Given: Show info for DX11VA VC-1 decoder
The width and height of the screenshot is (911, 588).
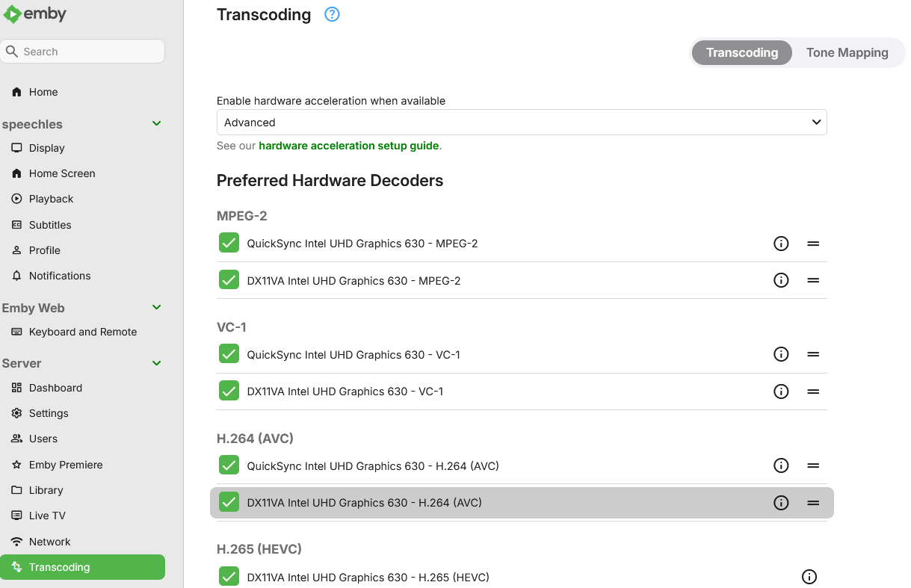Looking at the screenshot, I should [781, 392].
